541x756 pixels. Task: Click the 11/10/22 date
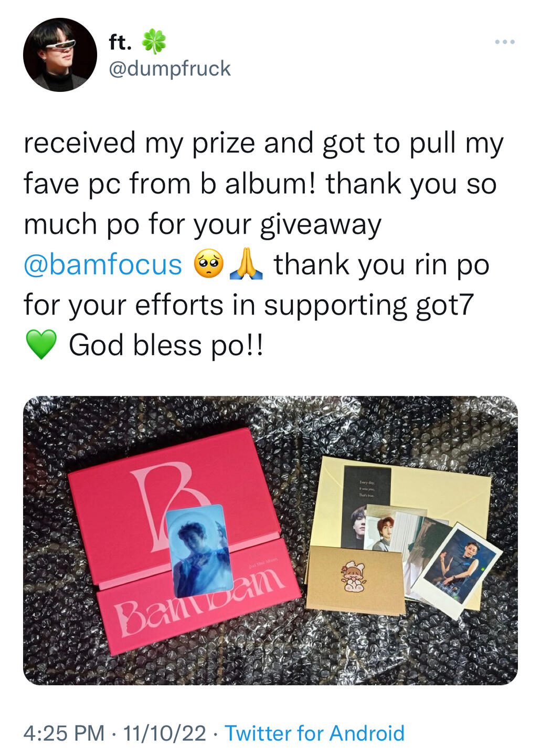coord(164,733)
